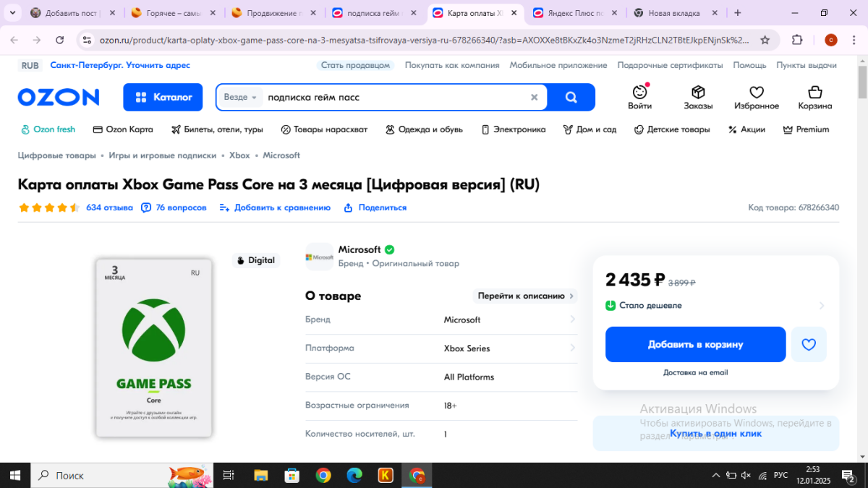View site information icon in address bar
The width and height of the screenshot is (868, 488).
click(86, 40)
